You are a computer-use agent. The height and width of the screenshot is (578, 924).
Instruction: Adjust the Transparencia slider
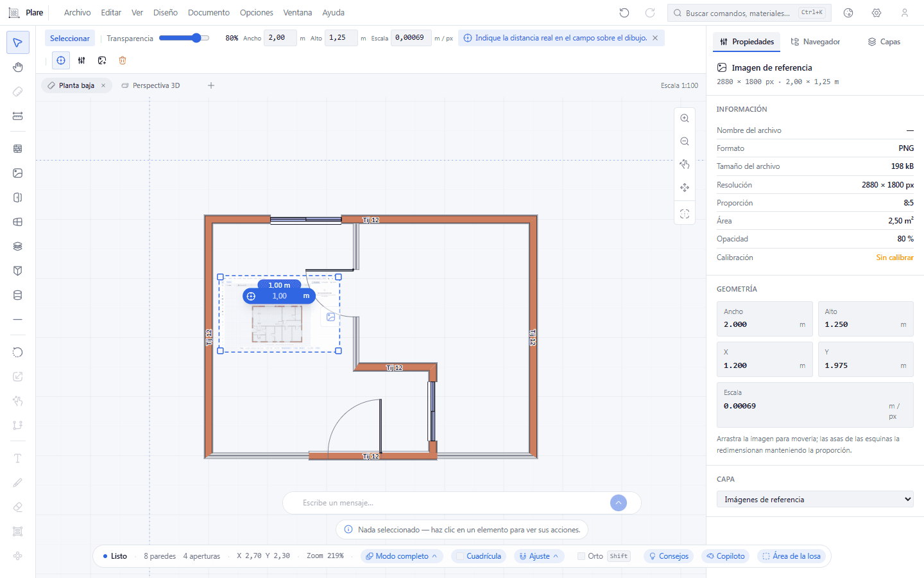pyautogui.click(x=184, y=38)
